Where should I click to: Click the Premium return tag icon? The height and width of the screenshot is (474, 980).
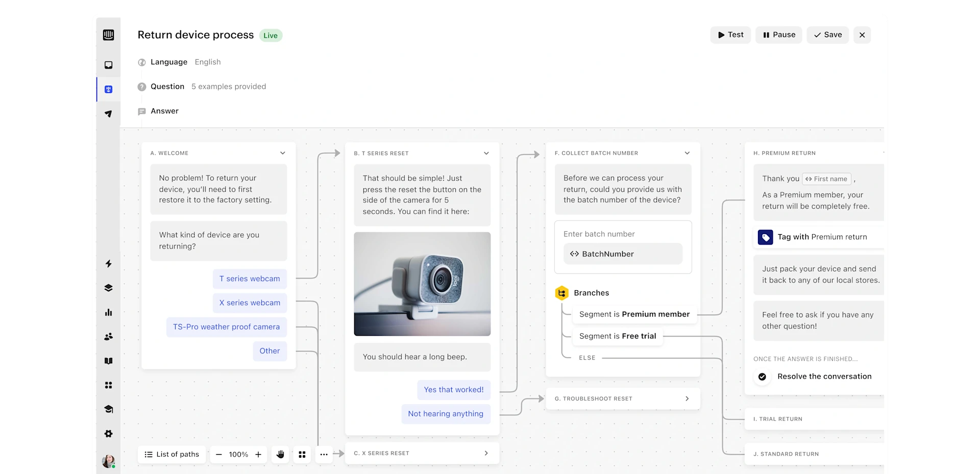765,237
